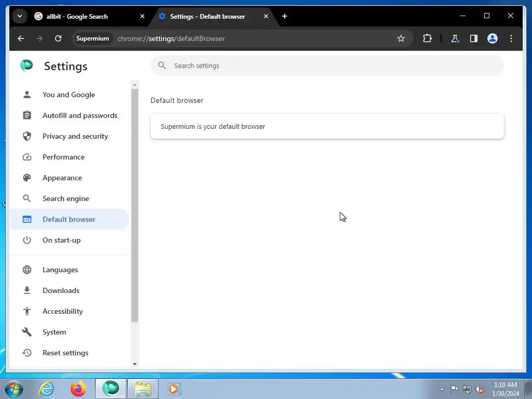Click the Action Center flag icon
The height and width of the screenshot is (399, 532).
coord(454,389)
